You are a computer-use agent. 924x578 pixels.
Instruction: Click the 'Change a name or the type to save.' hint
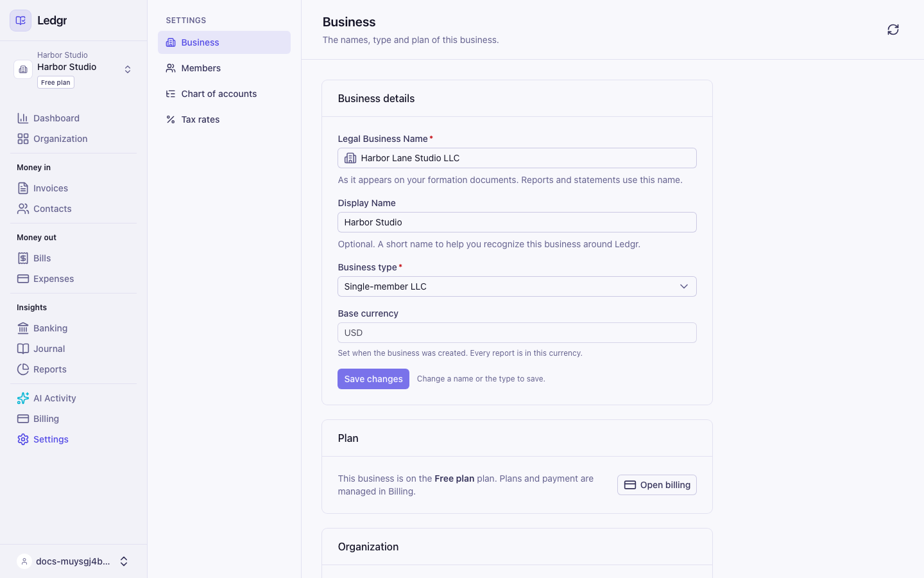(x=481, y=379)
